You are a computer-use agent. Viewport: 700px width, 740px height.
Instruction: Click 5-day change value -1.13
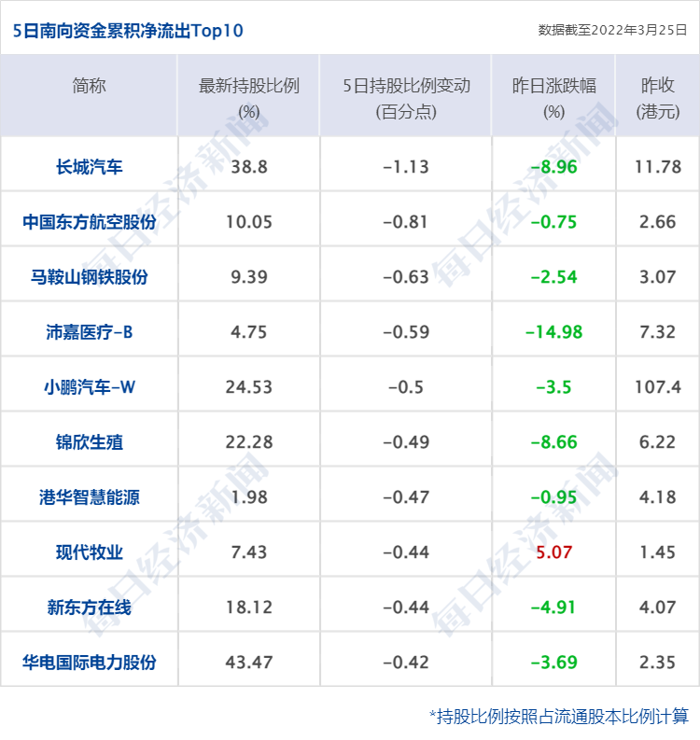(x=406, y=167)
